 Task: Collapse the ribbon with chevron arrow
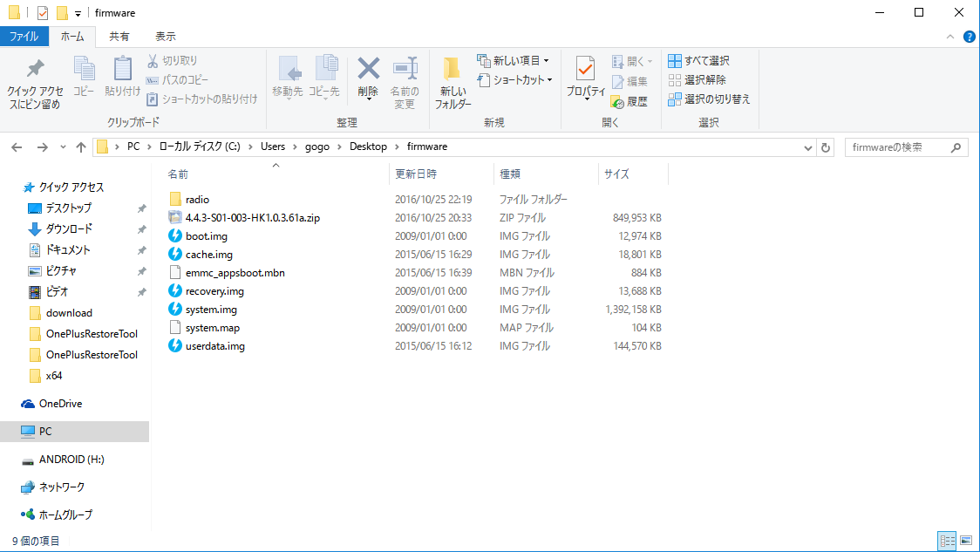click(x=950, y=37)
